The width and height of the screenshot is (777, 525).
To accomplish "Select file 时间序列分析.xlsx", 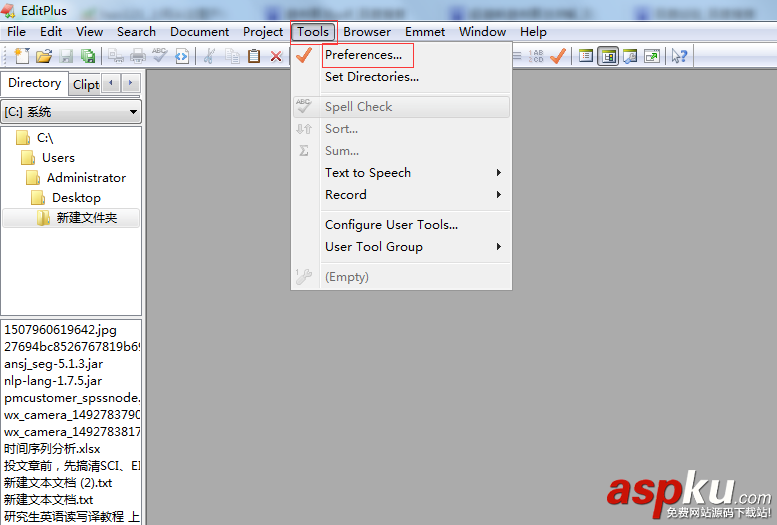I will (x=52, y=449).
